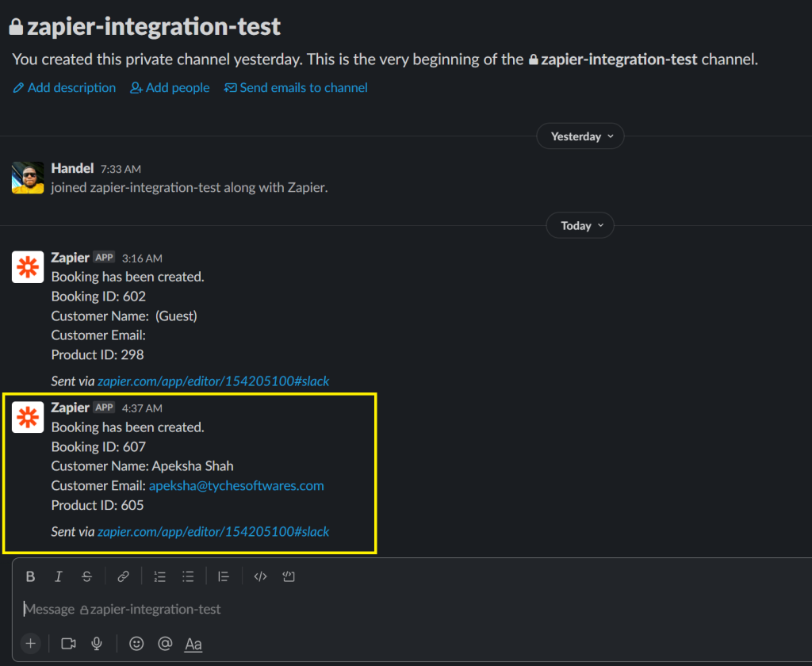This screenshot has width=812, height=666.
Task: Open the Yesterday date dropdown
Action: (580, 136)
